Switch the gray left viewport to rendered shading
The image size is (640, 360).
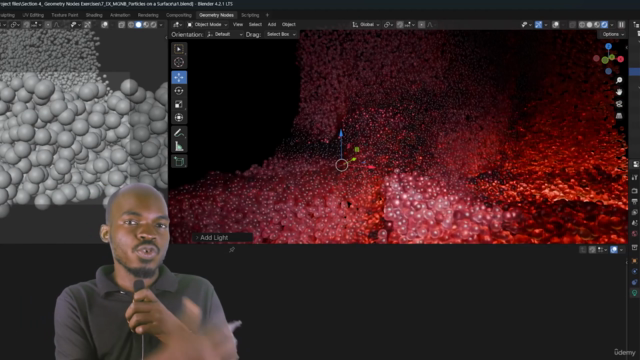153,25
